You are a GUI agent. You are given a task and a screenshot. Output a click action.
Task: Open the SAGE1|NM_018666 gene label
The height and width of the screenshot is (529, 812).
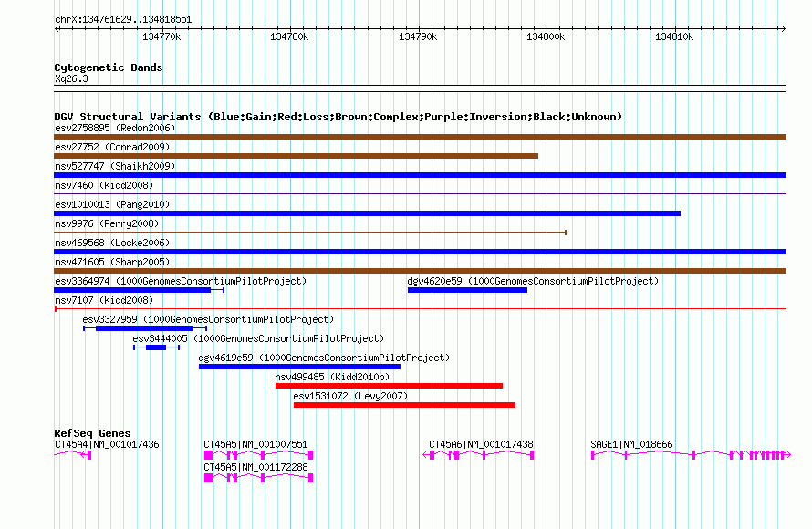pos(631,444)
